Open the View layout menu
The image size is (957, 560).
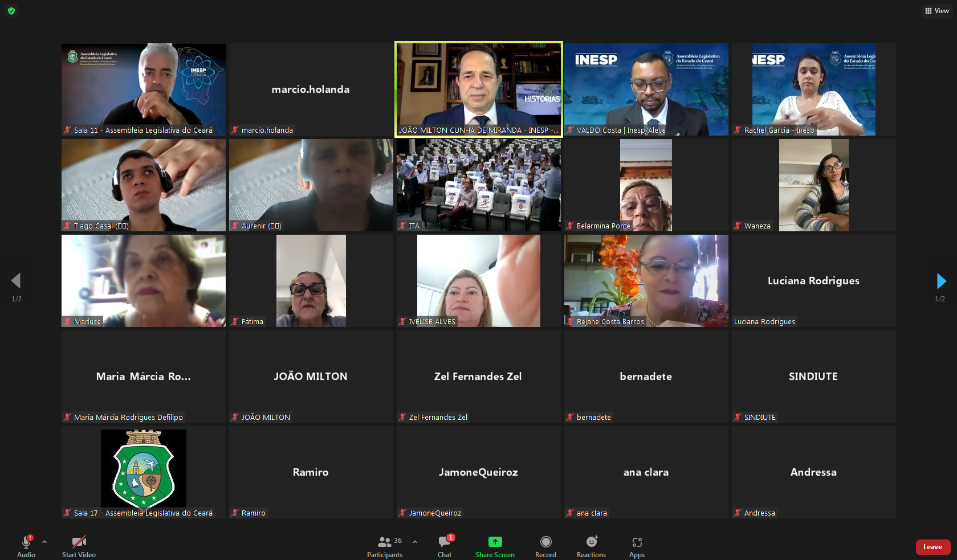pyautogui.click(x=937, y=11)
